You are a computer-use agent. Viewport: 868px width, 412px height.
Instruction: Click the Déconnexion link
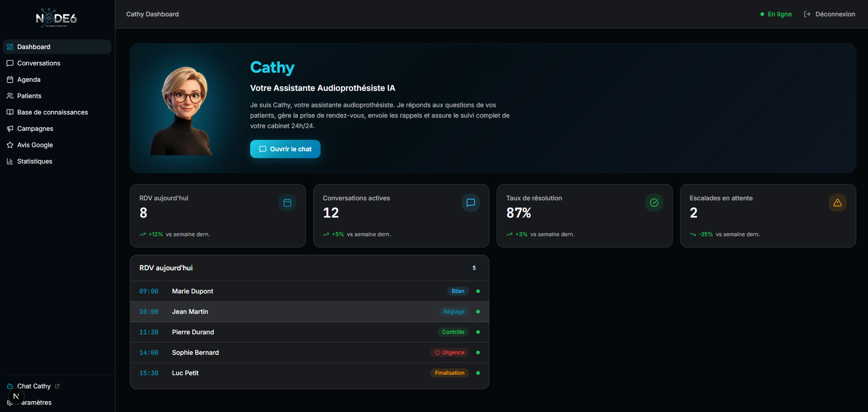[x=835, y=14]
